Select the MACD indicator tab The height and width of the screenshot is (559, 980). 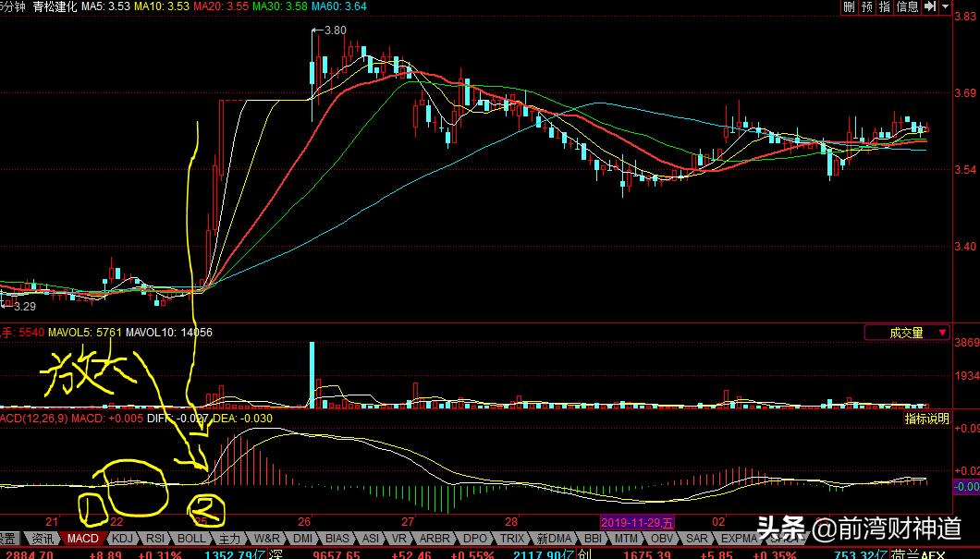82,538
